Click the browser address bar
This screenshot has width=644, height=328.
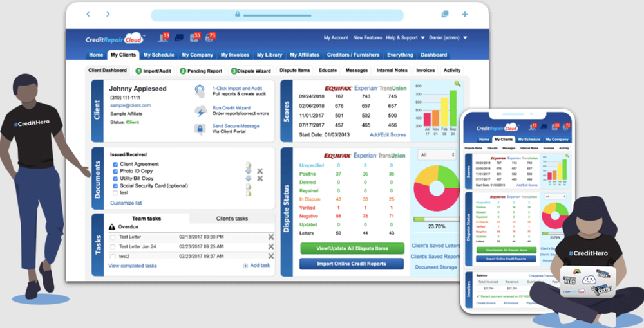(x=277, y=15)
